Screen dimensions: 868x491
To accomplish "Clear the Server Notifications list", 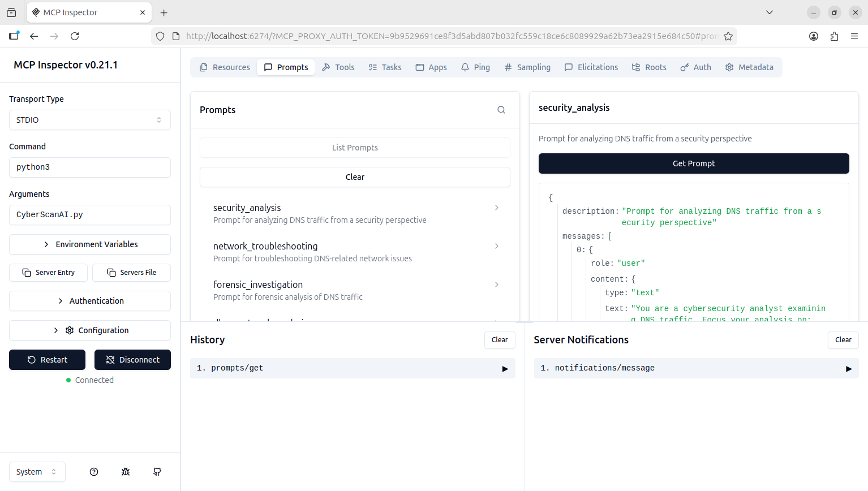I will coord(843,340).
